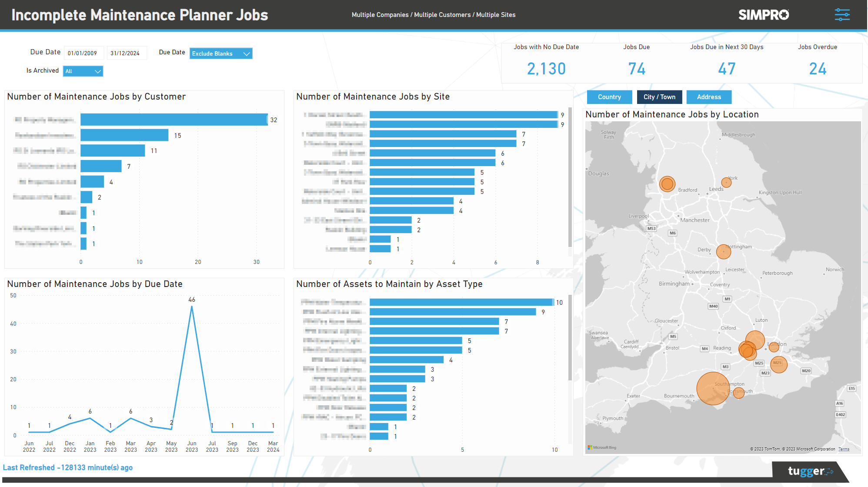Select the largest bubble near Southampton on map
Screen dimensions: 868x487
(x=712, y=388)
